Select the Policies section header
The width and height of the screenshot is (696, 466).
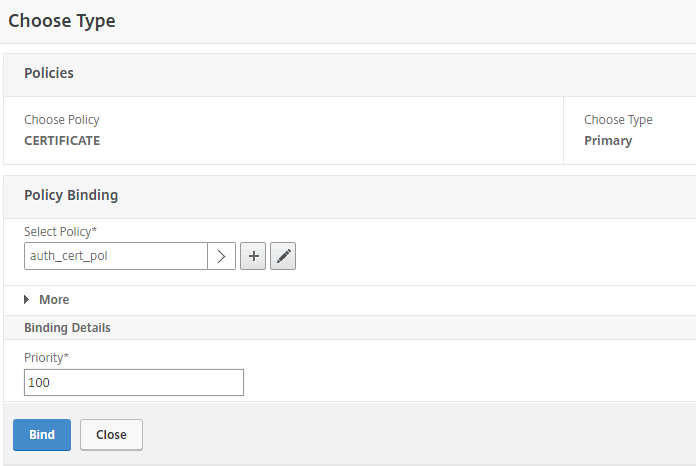[x=49, y=73]
